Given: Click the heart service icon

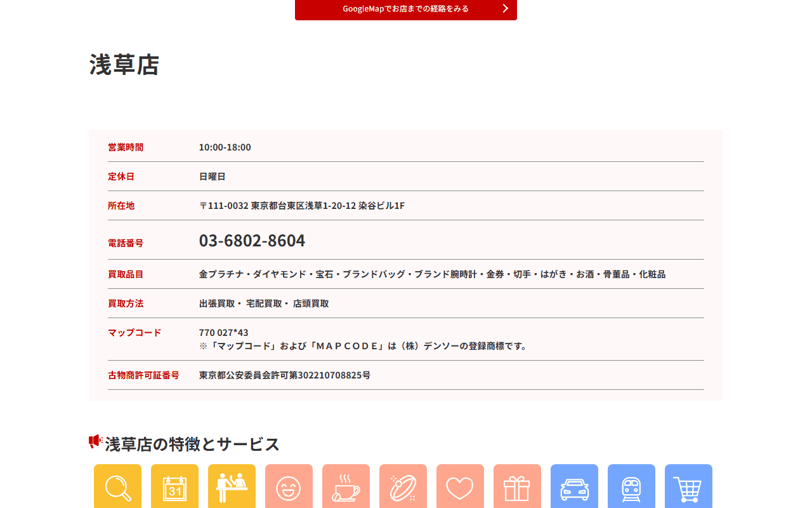Looking at the screenshot, I should click(460, 486).
